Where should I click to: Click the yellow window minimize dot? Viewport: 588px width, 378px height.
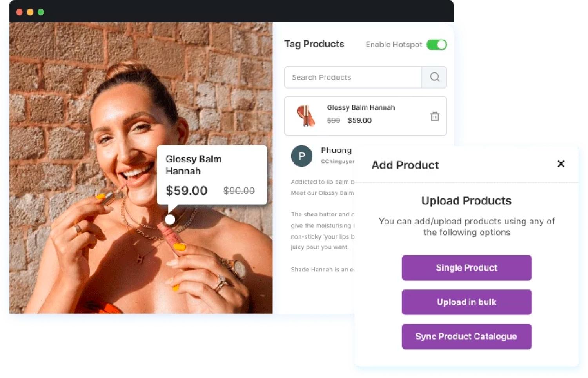click(30, 12)
